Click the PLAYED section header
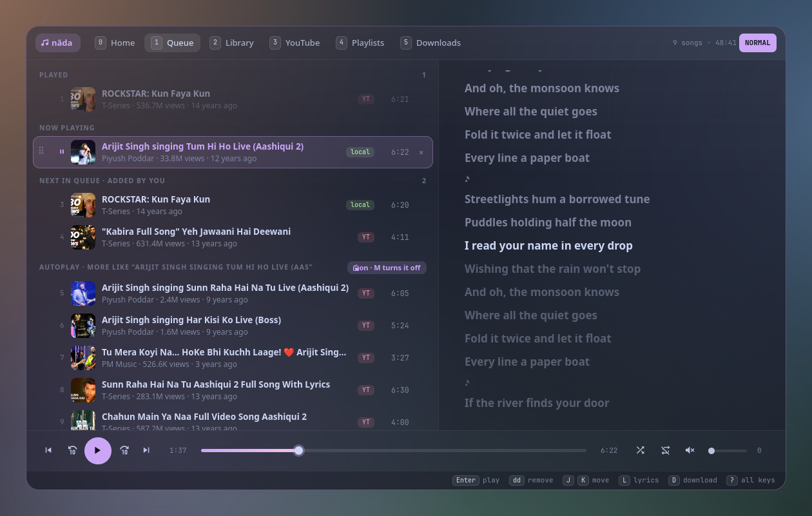This screenshot has width=812, height=516. click(53, 75)
